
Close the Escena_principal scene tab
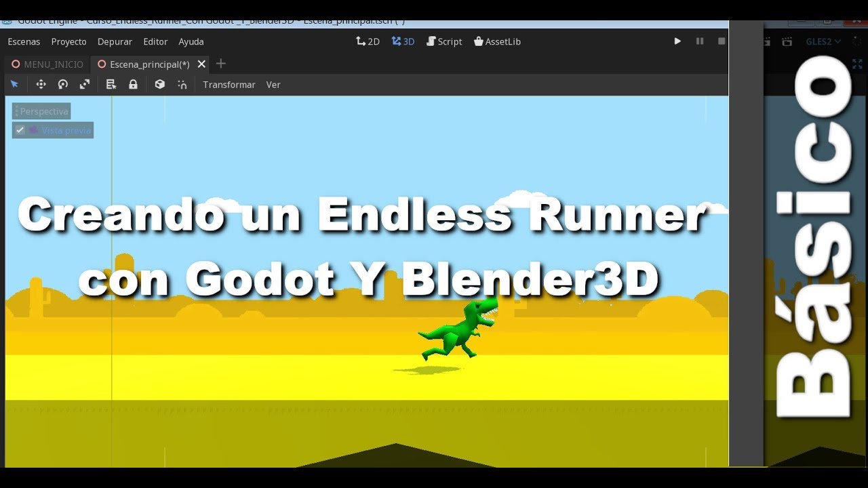click(x=201, y=64)
